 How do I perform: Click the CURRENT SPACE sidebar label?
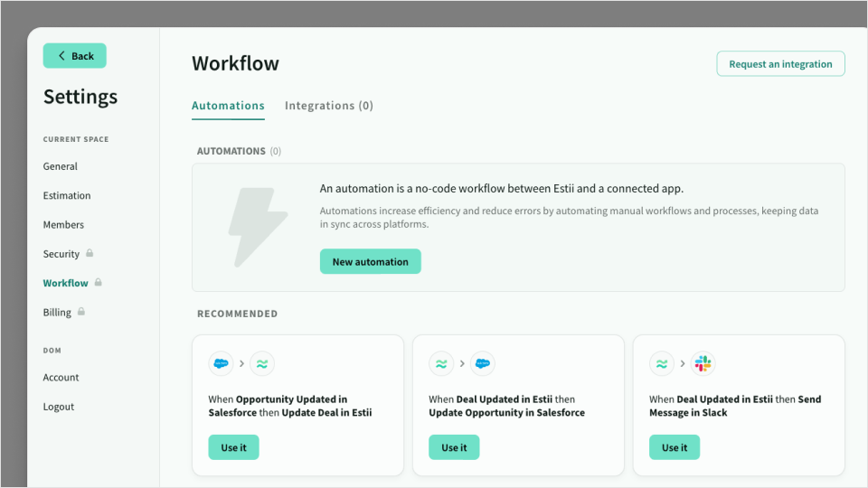tap(76, 139)
